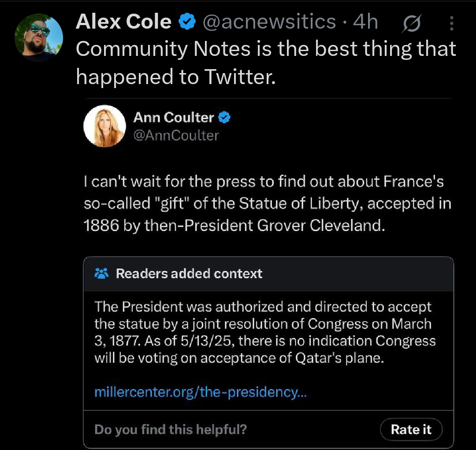Image resolution: width=476 pixels, height=450 pixels.
Task: Open the millercenter.org source link
Action: tap(201, 392)
